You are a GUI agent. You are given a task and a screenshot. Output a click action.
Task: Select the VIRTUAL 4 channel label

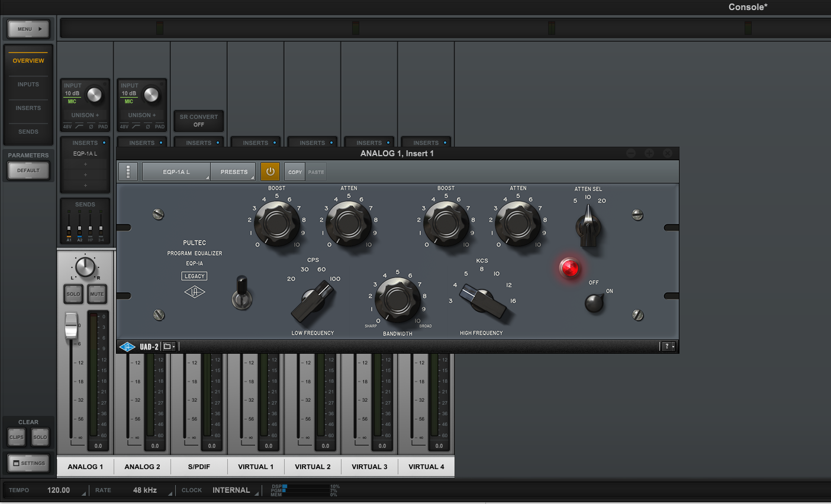(426, 467)
